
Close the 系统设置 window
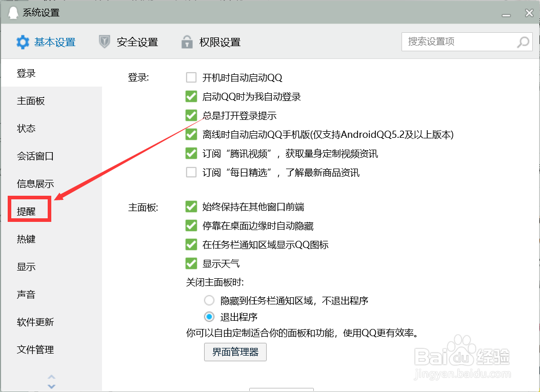click(x=529, y=13)
